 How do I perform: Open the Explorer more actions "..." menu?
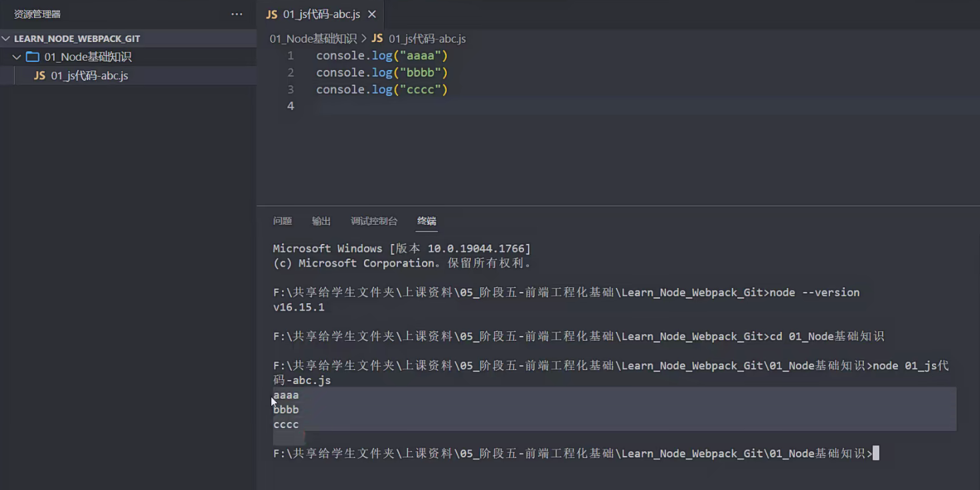coord(237,13)
